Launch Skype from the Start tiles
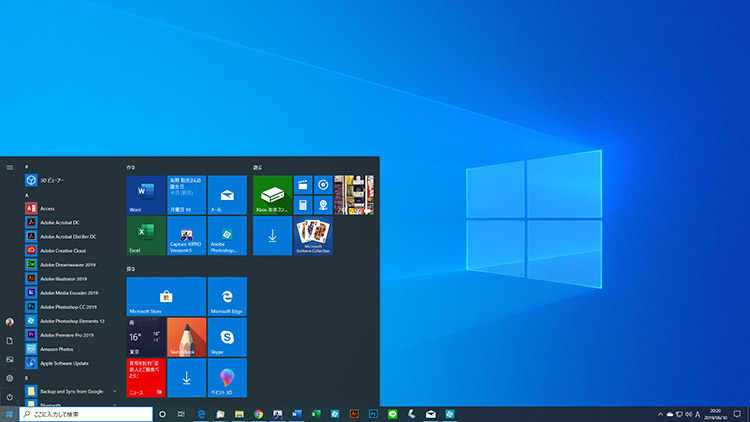The image size is (750, 422). pos(227,337)
